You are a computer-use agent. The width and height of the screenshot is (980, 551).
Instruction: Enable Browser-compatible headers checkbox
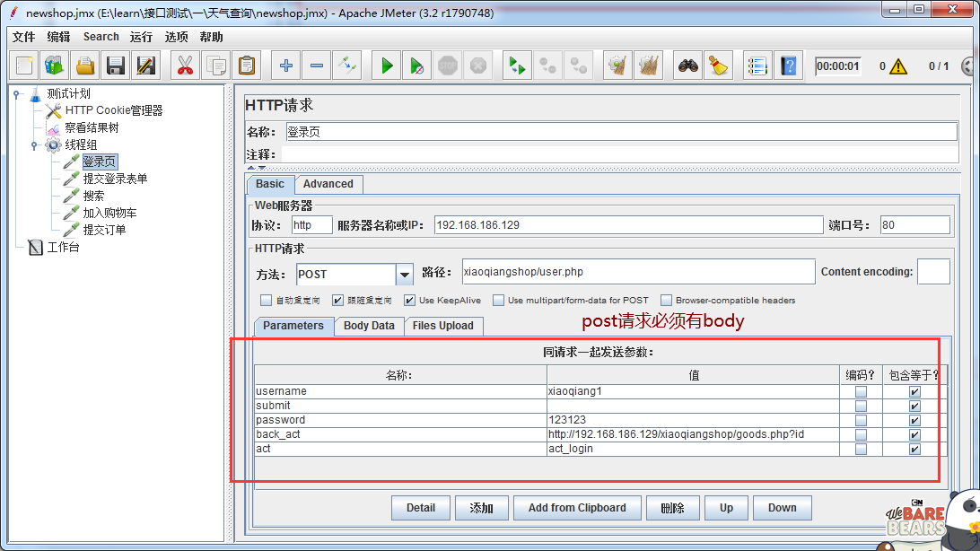coord(666,301)
